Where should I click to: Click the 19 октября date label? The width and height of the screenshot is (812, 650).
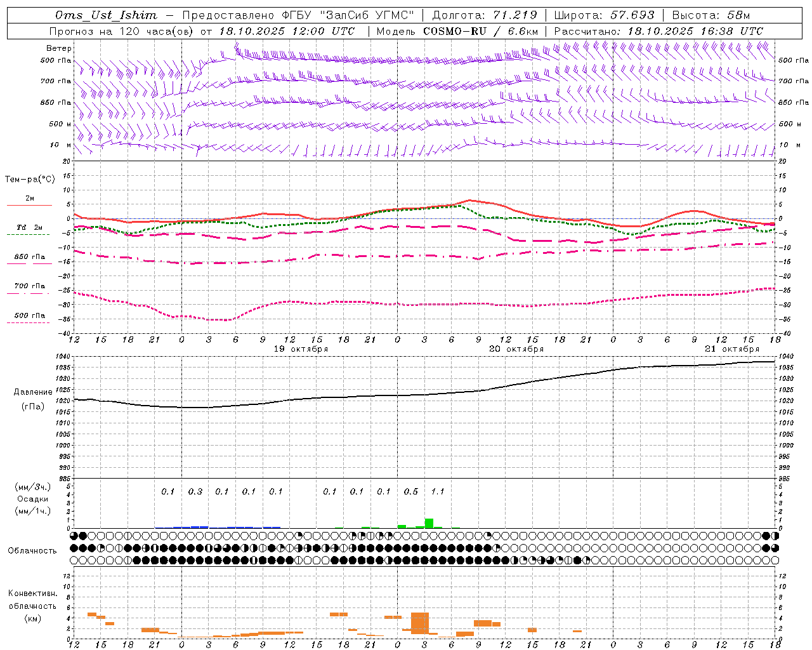(x=301, y=349)
